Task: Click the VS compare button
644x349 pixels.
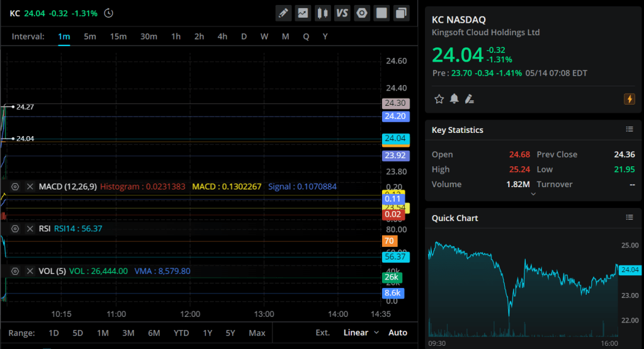Action: click(x=342, y=13)
